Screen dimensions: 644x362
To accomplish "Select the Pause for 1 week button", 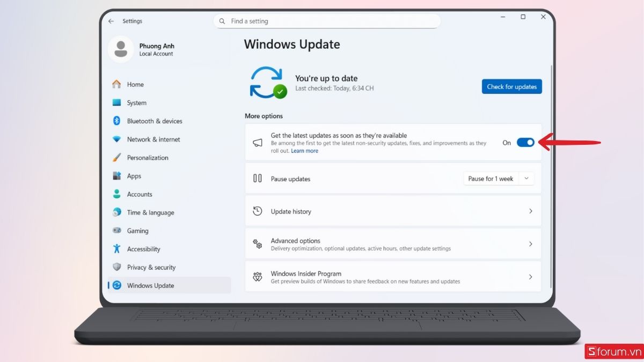I will click(x=491, y=179).
